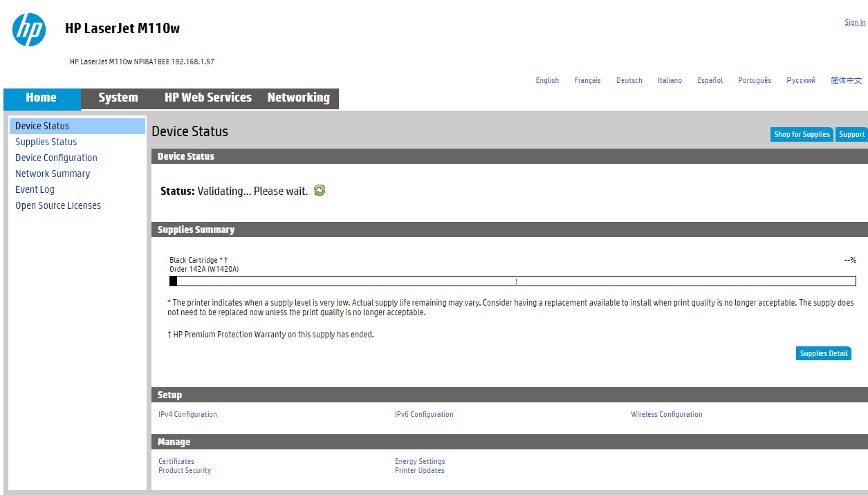868x495 pixels.
Task: Go to the Networking tab
Action: pyautogui.click(x=299, y=98)
